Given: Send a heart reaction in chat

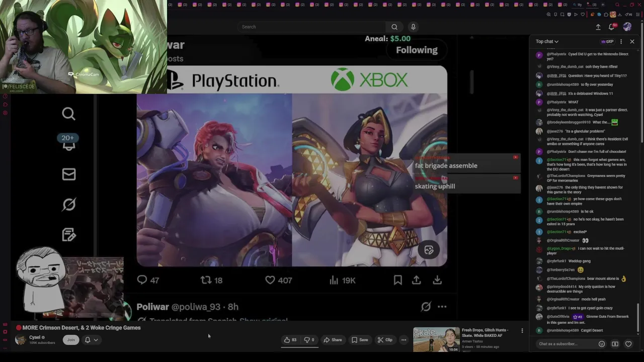Looking at the screenshot, I should click(628, 344).
